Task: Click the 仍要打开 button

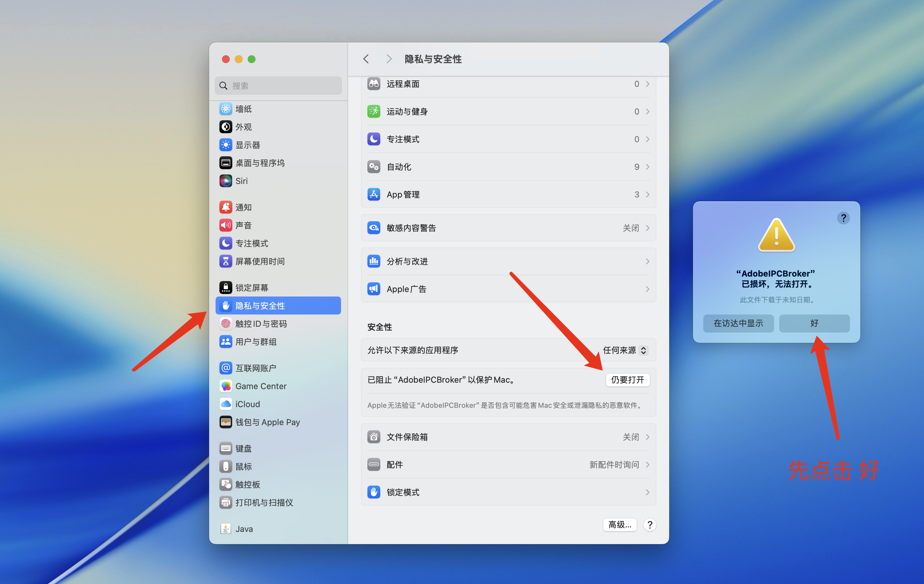Action: [x=627, y=379]
